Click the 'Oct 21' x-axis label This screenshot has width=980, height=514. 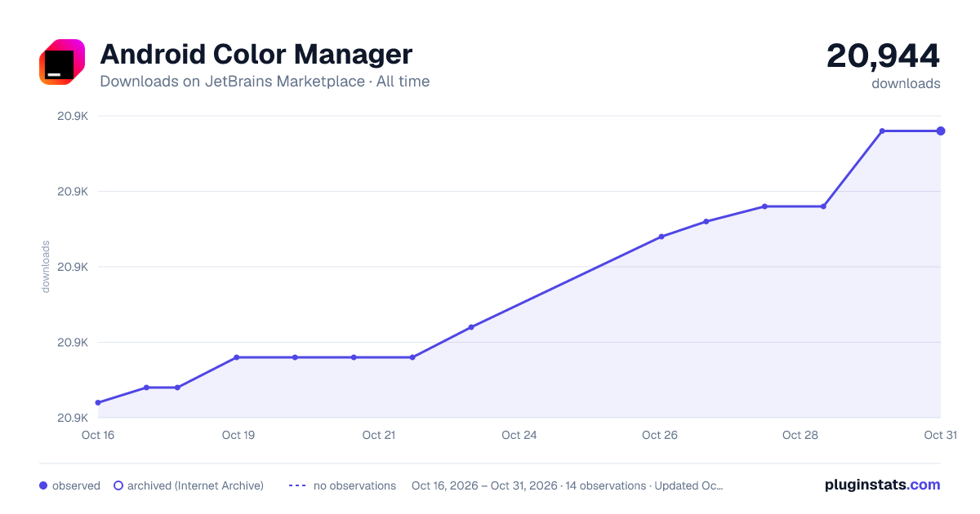tap(379, 435)
